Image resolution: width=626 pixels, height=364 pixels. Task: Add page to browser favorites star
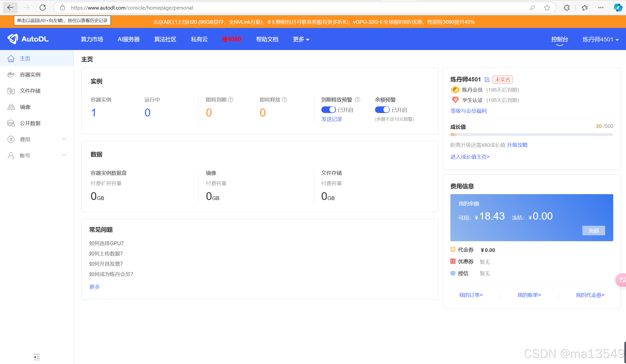[x=547, y=8]
